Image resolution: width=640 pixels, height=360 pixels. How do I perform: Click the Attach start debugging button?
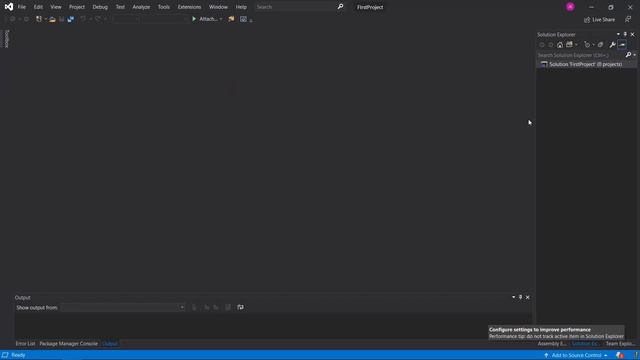click(x=205, y=19)
